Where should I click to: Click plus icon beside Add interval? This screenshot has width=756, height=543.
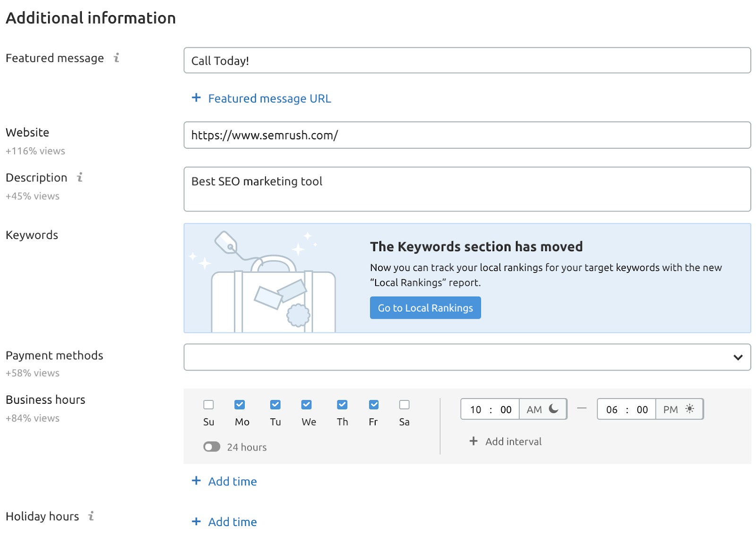473,441
